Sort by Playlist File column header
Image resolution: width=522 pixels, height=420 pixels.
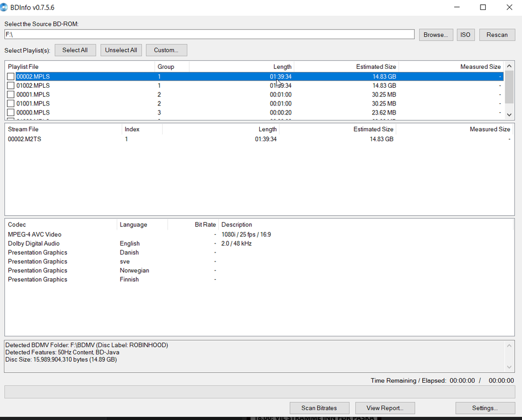(80, 67)
